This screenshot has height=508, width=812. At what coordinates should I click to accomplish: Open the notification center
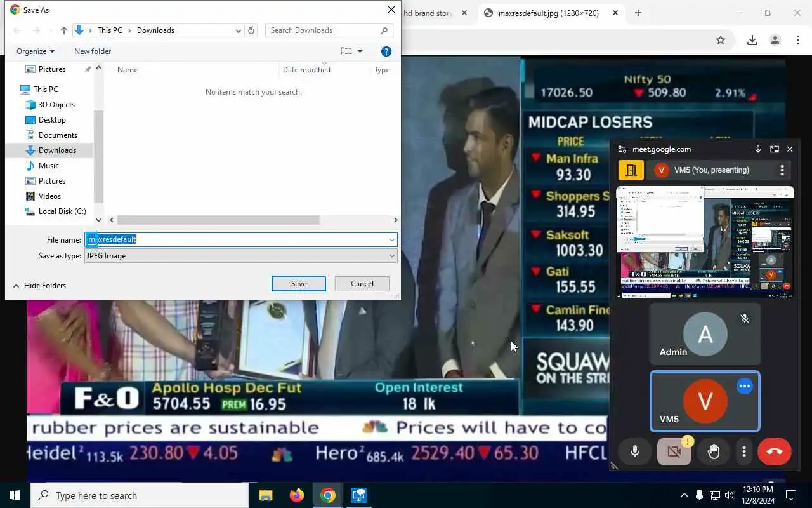(x=791, y=495)
